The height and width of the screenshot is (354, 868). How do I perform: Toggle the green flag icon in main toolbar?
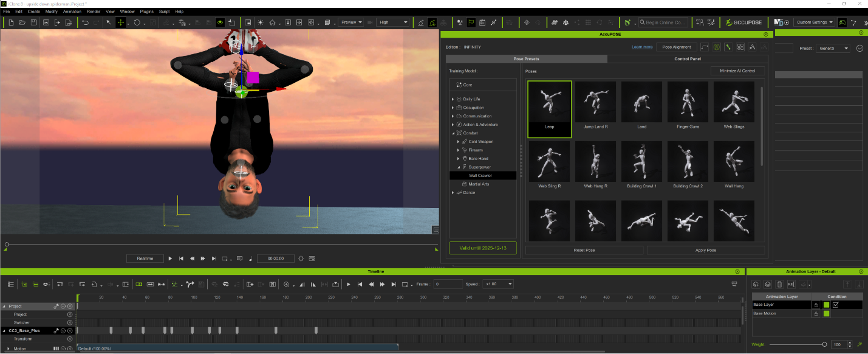click(470, 23)
